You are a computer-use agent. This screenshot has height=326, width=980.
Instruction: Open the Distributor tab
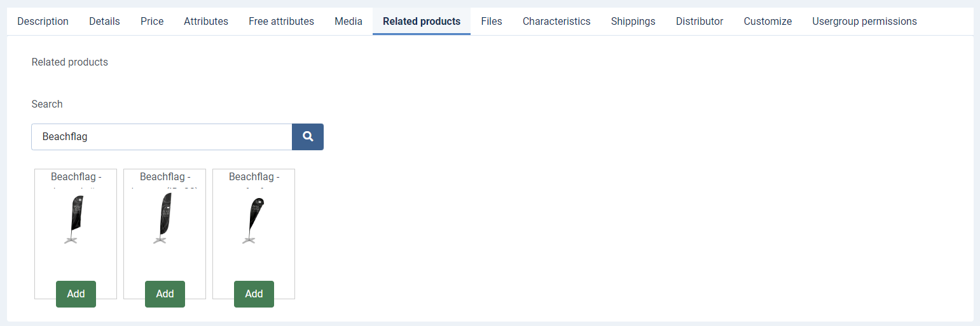click(700, 21)
